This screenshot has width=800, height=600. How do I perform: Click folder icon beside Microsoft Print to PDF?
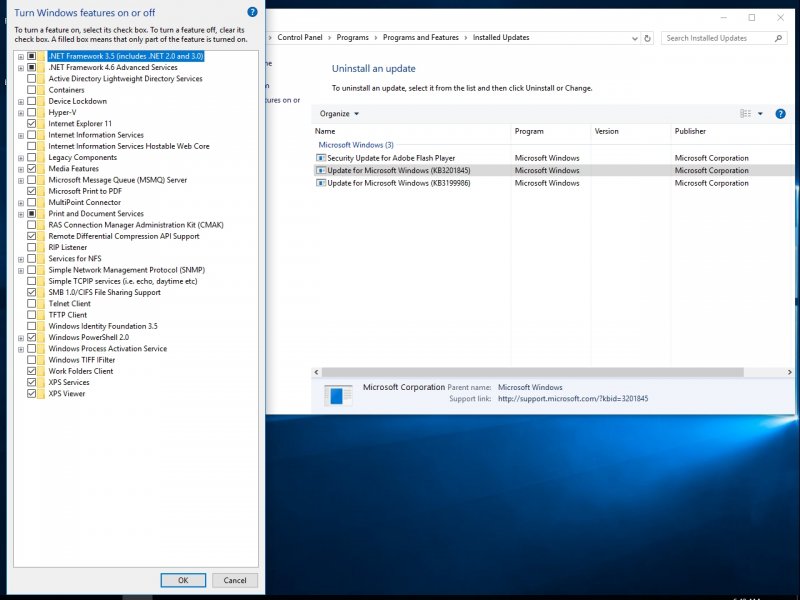coord(41,191)
